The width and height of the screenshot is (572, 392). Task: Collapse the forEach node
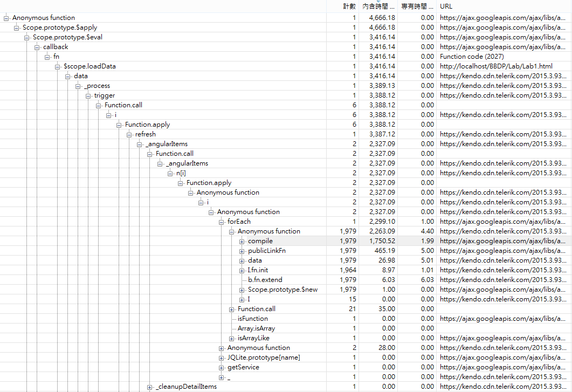[221, 222]
